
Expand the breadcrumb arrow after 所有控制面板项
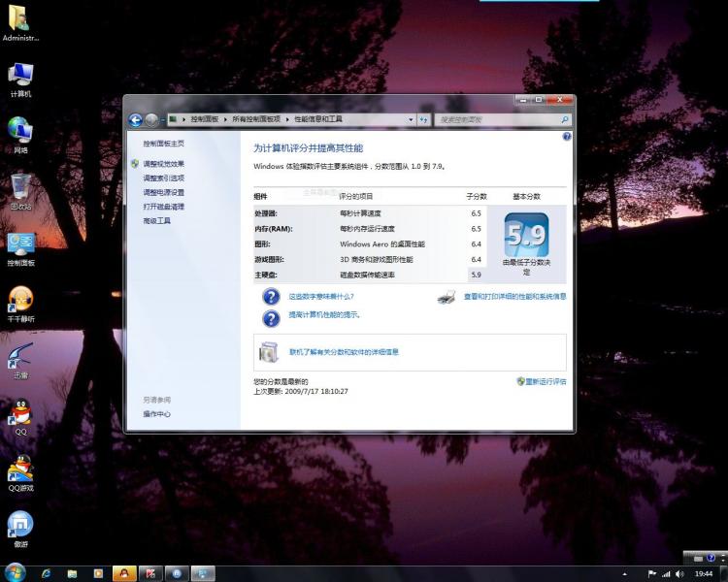tap(287, 119)
